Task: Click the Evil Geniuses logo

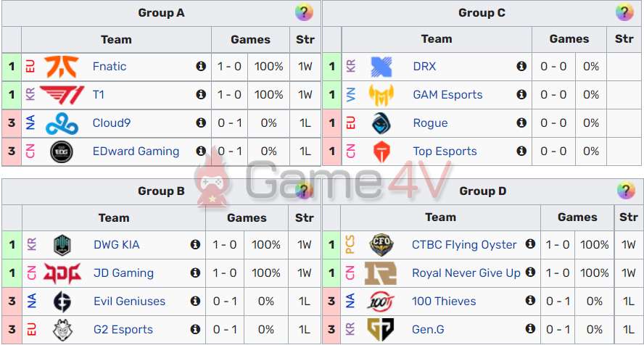Action: click(62, 302)
